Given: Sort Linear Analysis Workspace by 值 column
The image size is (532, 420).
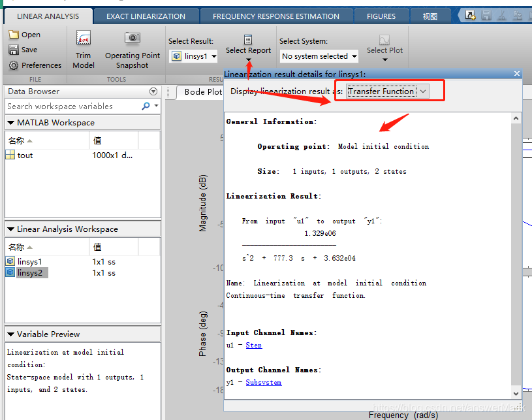Looking at the screenshot, I should click(114, 247).
